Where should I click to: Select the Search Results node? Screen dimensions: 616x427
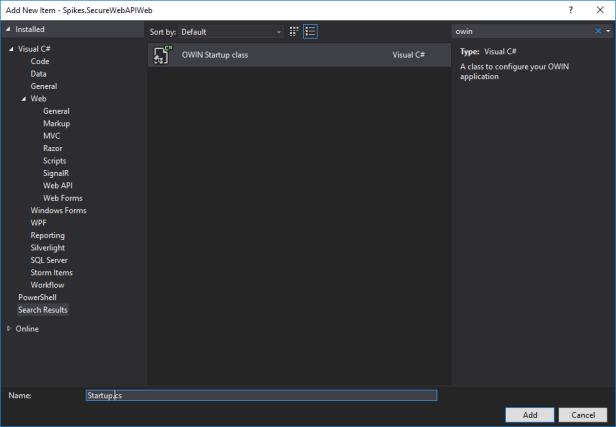[x=43, y=310]
